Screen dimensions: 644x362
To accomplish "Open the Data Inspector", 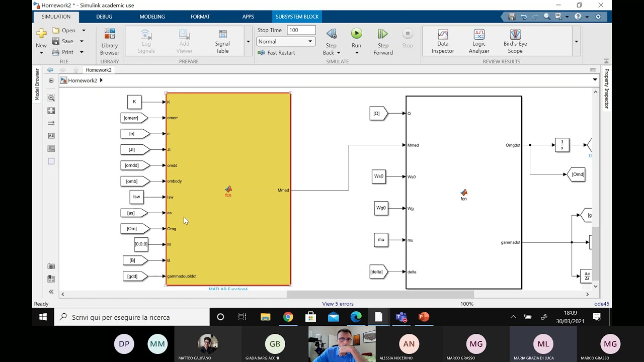I will (443, 42).
